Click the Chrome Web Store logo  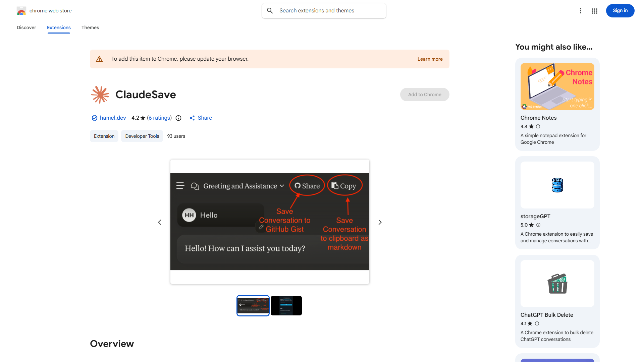click(21, 10)
